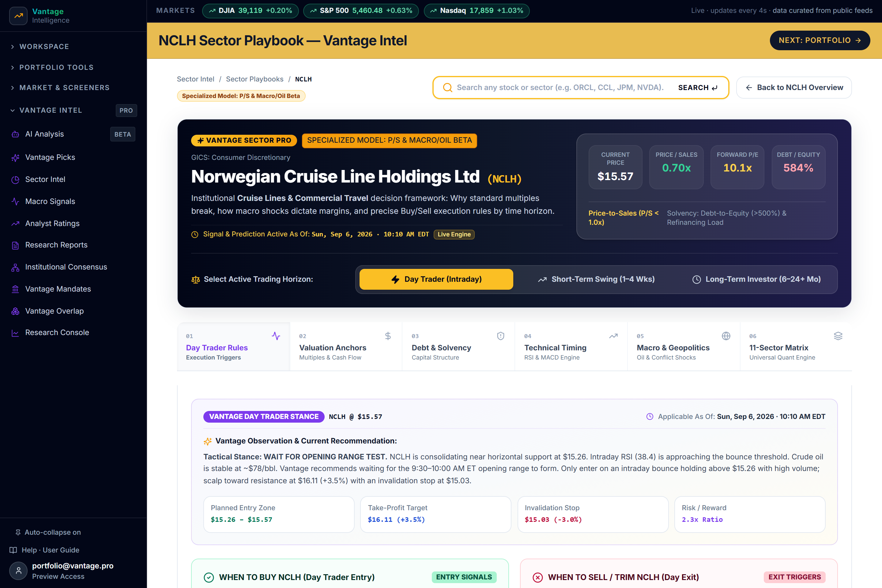This screenshot has width=882, height=588.
Task: Click the Vantage Mandates bank icon
Action: (x=15, y=289)
